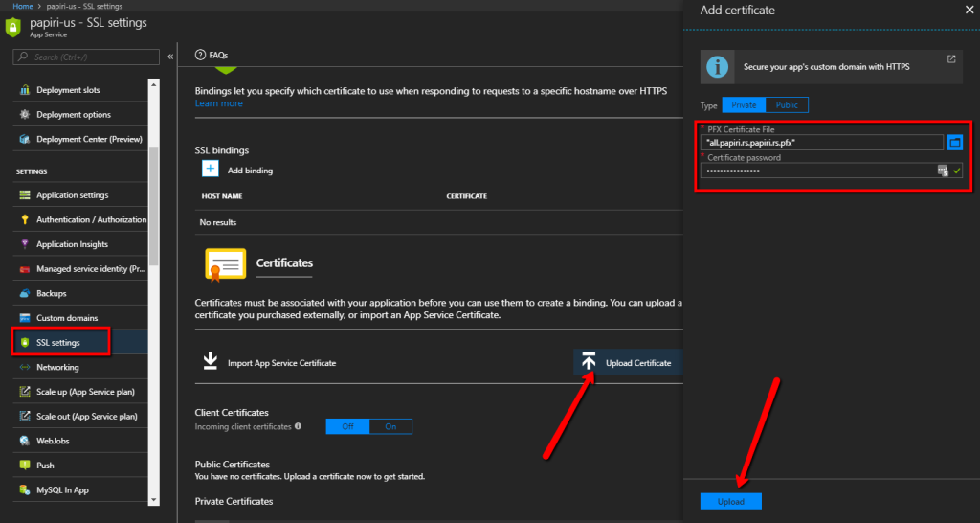Click Learn more link about bindings
This screenshot has height=523, width=980.
pos(219,103)
